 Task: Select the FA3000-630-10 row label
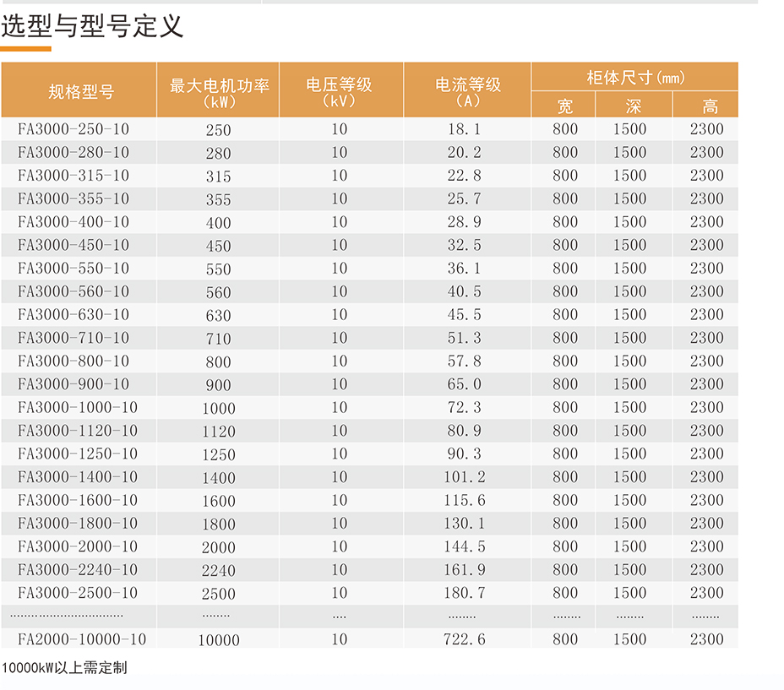pos(73,315)
